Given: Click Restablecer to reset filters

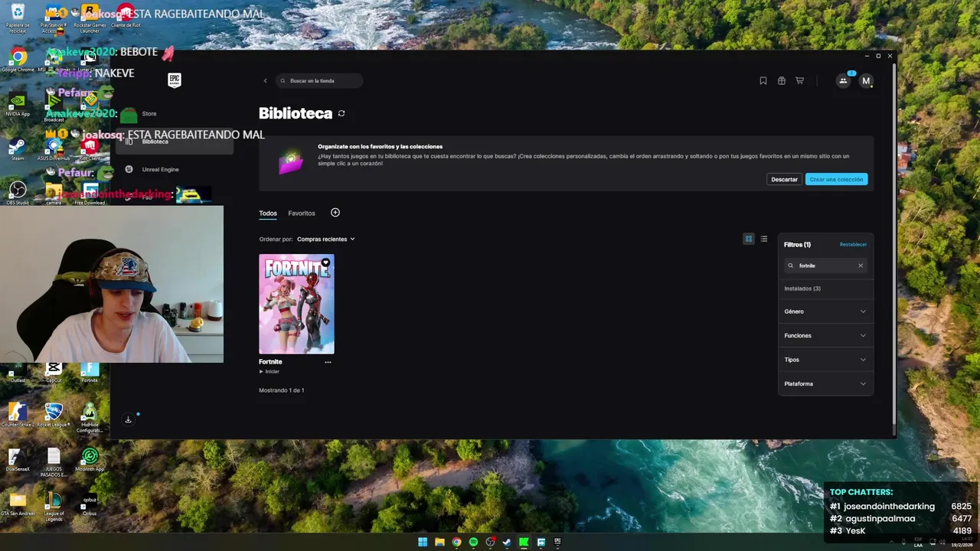Looking at the screenshot, I should coord(853,245).
